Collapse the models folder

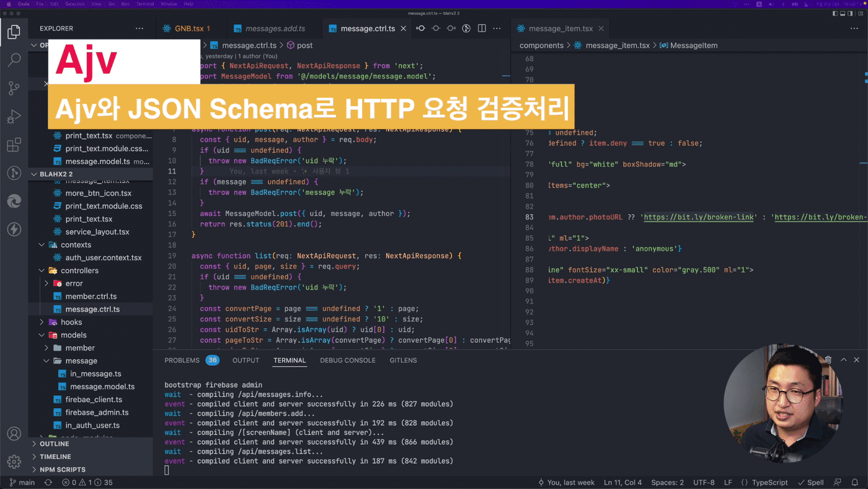91,335
